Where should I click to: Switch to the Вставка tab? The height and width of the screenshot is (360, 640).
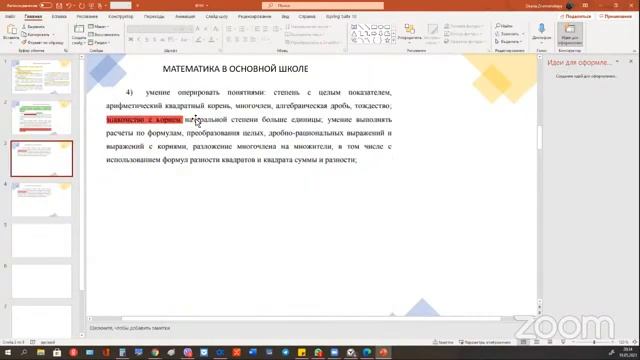59,17
